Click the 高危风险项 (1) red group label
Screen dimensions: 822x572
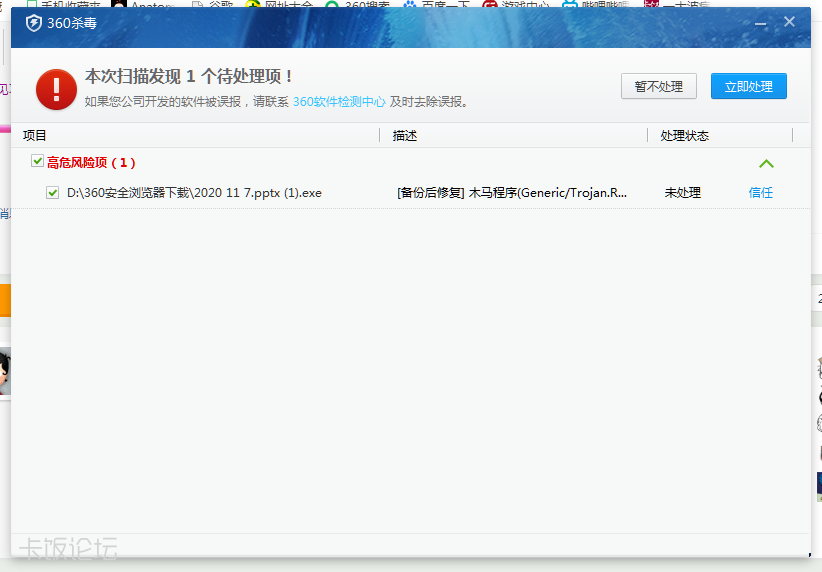point(91,163)
